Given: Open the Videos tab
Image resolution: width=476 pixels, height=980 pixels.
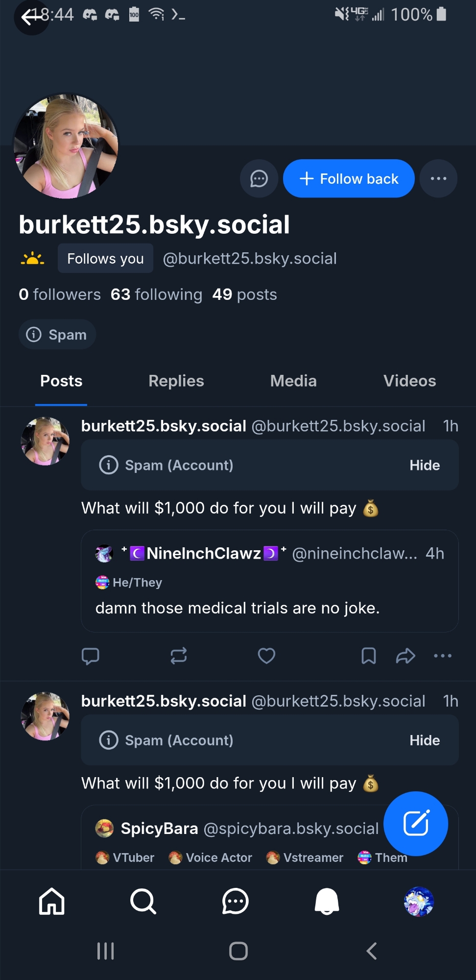Looking at the screenshot, I should coord(409,381).
